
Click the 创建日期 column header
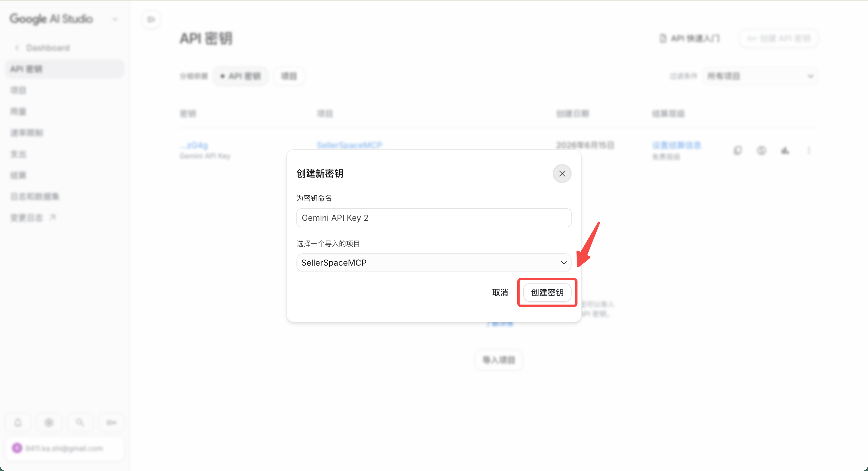tap(572, 114)
